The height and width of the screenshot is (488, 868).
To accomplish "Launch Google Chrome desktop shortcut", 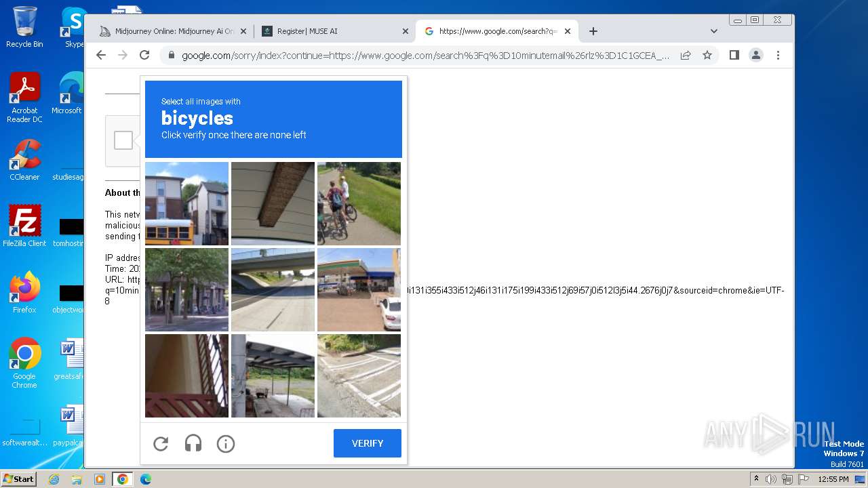I will pos(24,363).
